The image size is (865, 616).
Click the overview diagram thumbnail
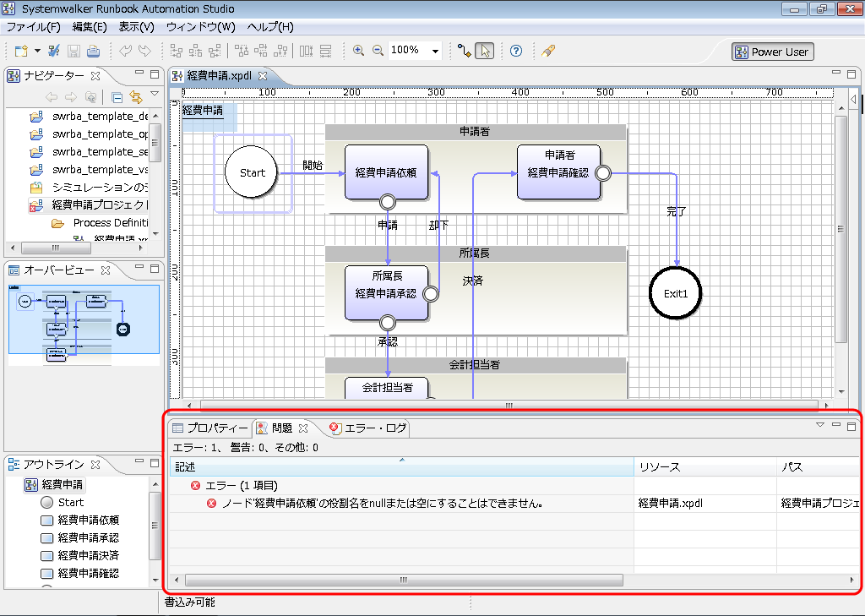click(84, 324)
